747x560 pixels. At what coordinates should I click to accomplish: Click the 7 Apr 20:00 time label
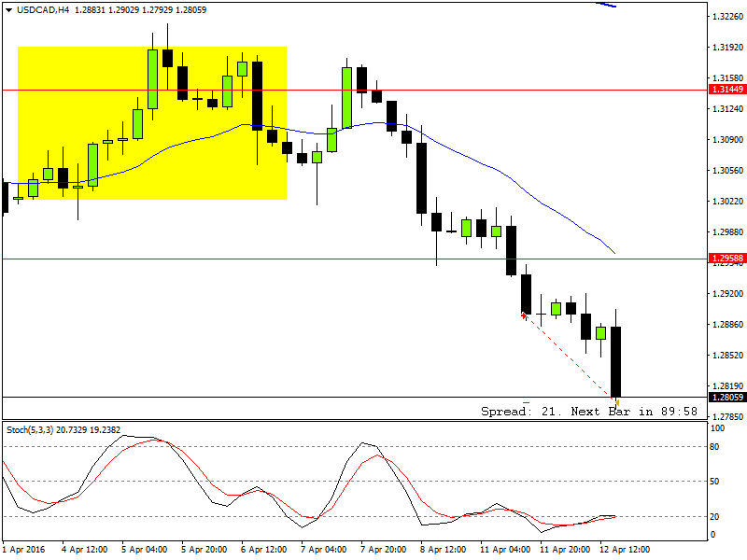[384, 550]
